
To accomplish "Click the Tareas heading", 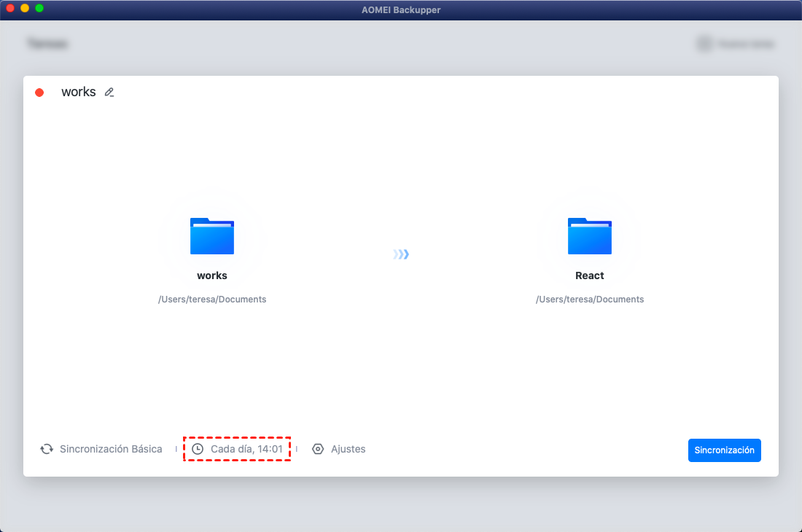I will 47,44.
